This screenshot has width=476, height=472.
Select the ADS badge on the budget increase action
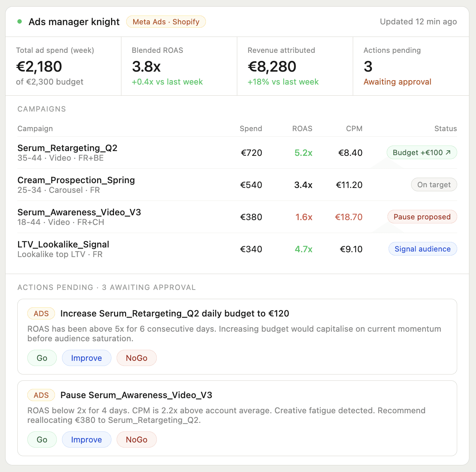41,313
